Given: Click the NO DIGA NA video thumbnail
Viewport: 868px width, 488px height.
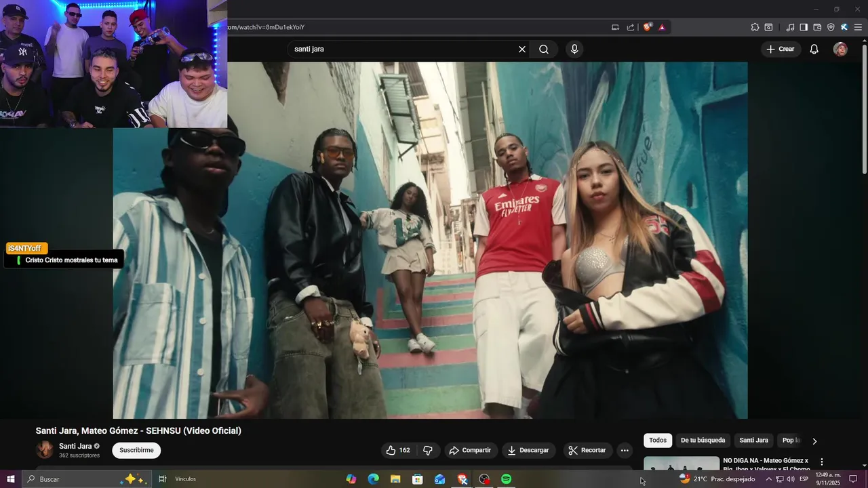Looking at the screenshot, I should click(x=681, y=463).
